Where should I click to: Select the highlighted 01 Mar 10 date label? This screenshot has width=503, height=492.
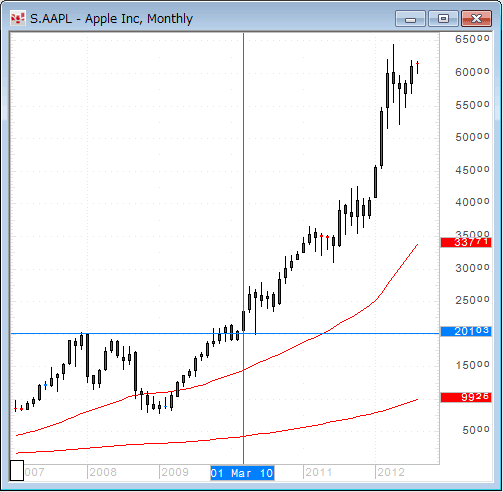pos(242,473)
